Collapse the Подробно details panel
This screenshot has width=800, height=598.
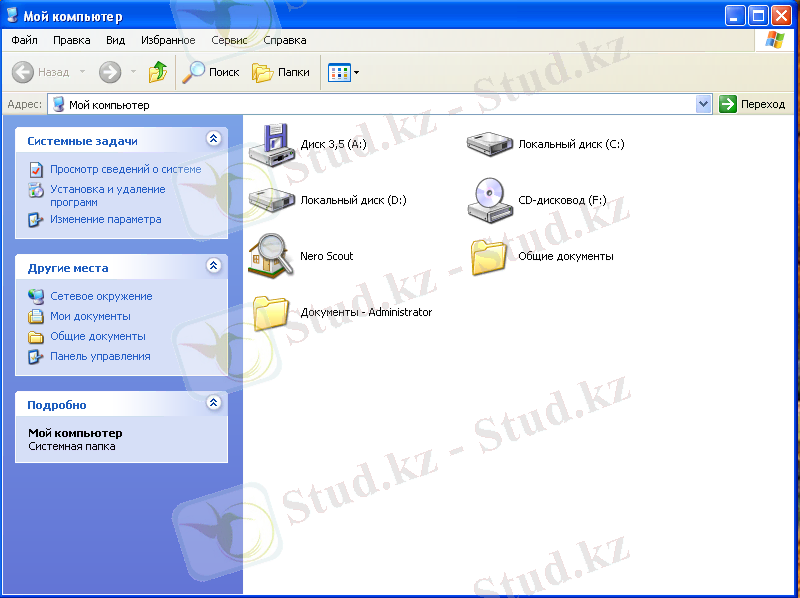(213, 403)
